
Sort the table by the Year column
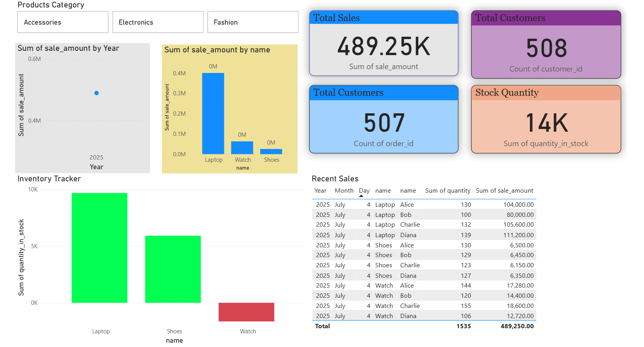click(320, 191)
